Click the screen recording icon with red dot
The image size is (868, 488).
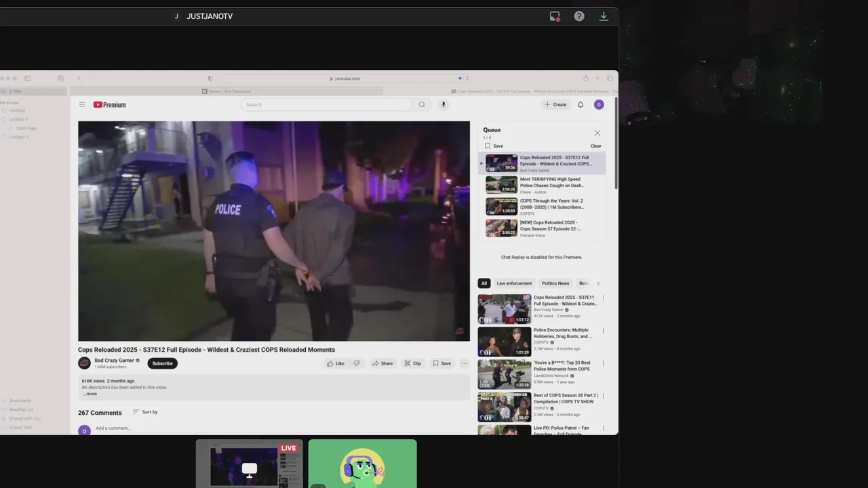(555, 16)
